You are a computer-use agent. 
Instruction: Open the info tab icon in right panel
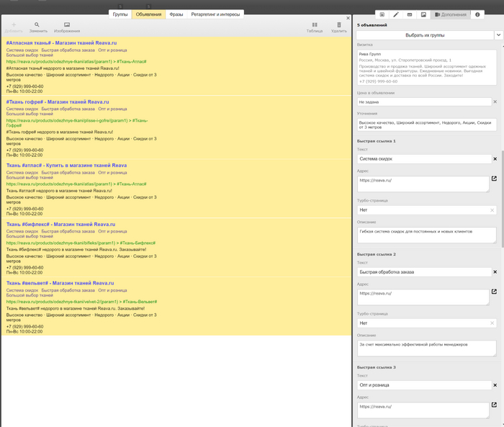coord(477,14)
